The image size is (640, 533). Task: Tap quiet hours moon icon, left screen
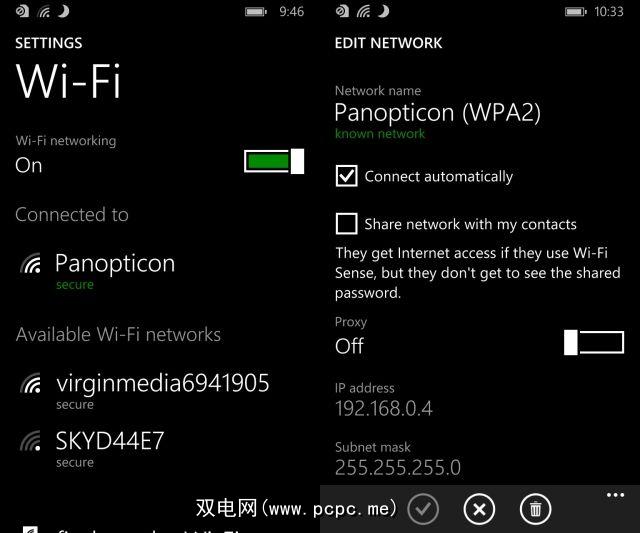click(63, 11)
